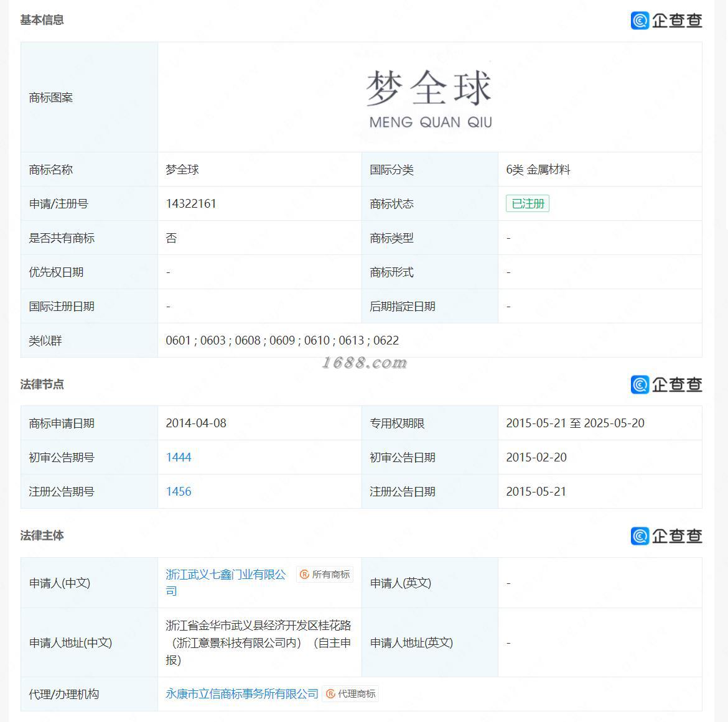728x722 pixels.
Task: Click the 企查查 logo in 法律主体 section
Action: [666, 536]
